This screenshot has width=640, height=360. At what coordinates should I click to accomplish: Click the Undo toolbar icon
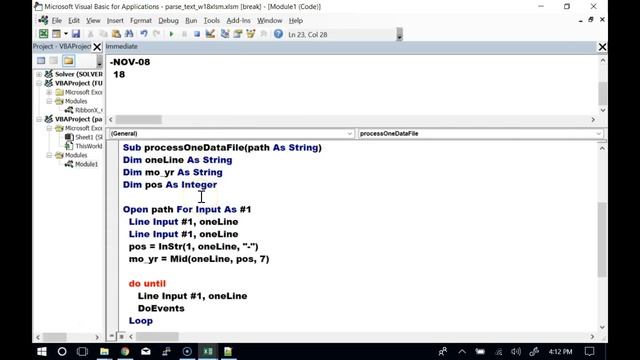(144, 34)
